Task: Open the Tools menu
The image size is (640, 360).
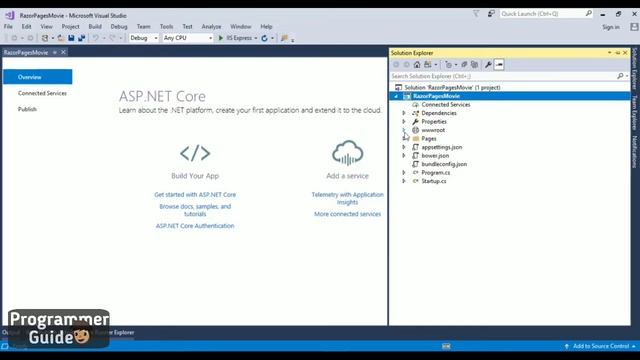Action: coord(167,27)
